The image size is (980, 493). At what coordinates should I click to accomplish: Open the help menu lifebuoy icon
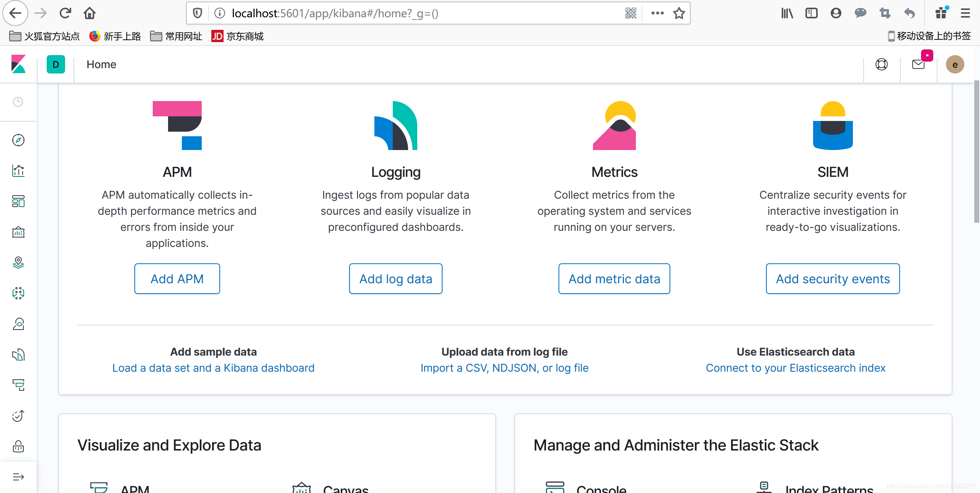tap(882, 64)
